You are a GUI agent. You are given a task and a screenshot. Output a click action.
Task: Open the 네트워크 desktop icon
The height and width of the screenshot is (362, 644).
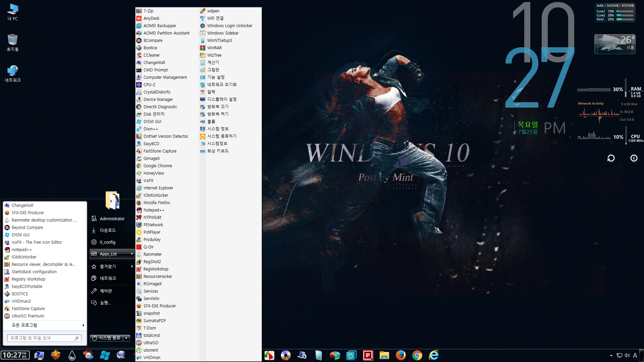pos(13,73)
